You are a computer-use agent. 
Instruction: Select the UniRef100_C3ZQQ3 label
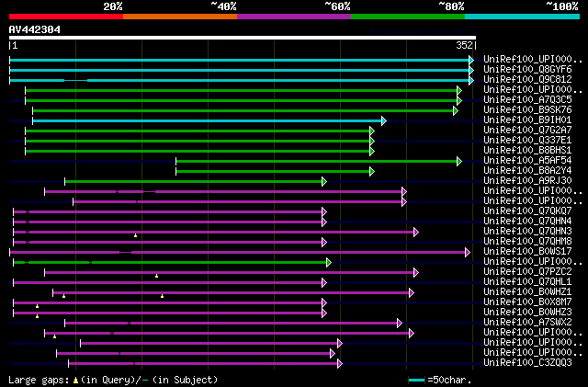click(527, 363)
